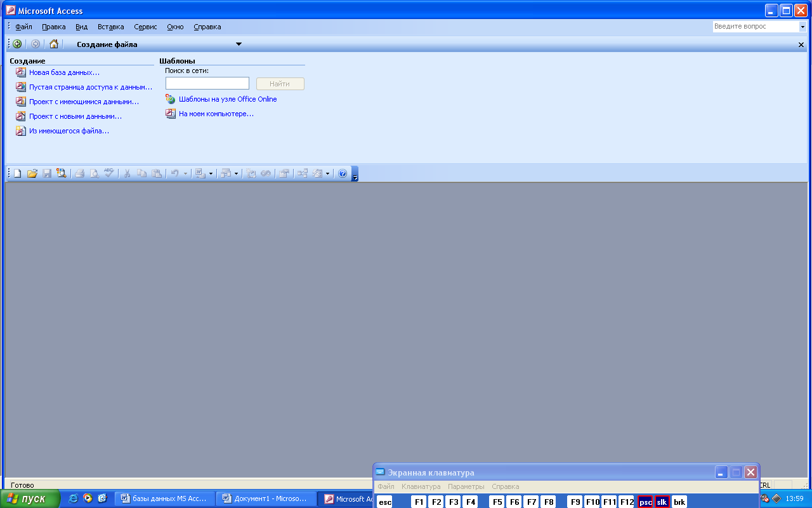Open the Сервис menu

(x=146, y=27)
